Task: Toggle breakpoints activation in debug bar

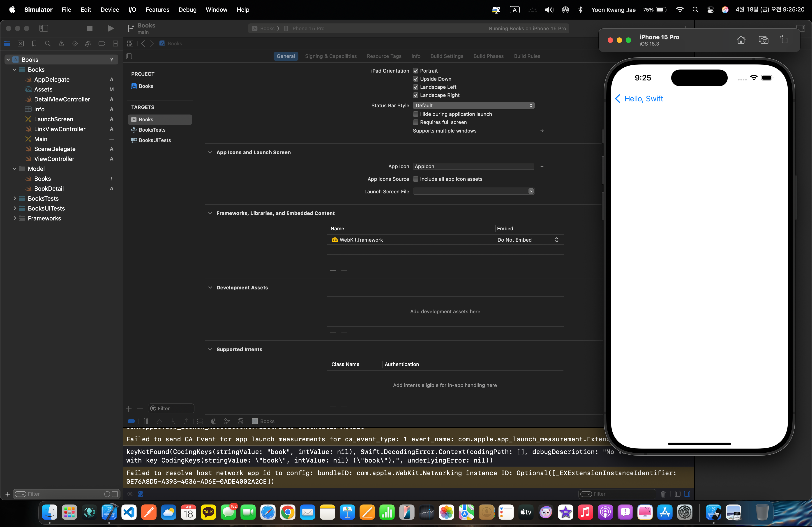Action: click(131, 421)
